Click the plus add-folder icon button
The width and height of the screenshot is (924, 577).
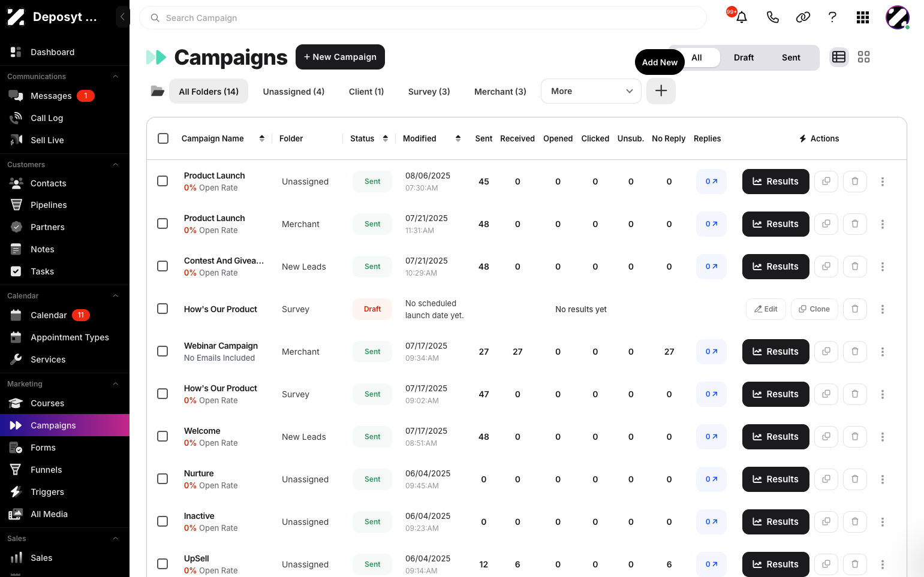tap(661, 91)
